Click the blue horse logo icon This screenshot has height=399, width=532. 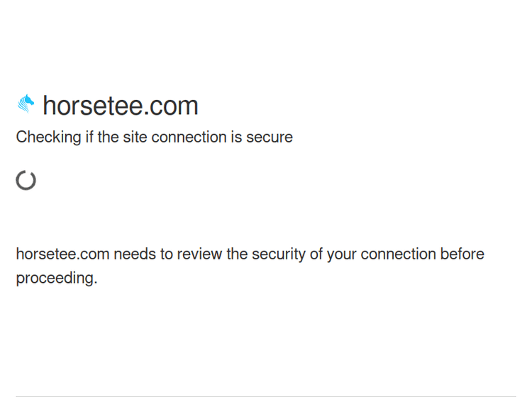coord(26,104)
